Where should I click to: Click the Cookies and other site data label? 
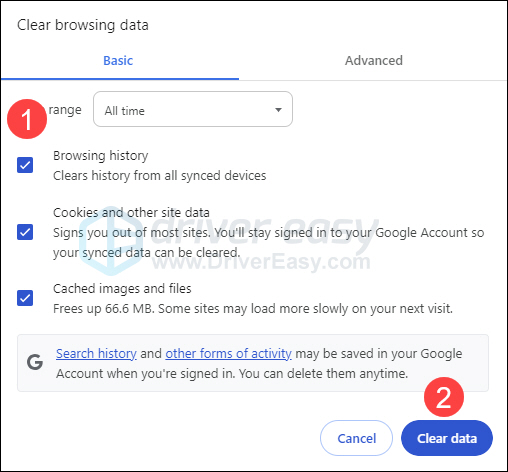[131, 212]
